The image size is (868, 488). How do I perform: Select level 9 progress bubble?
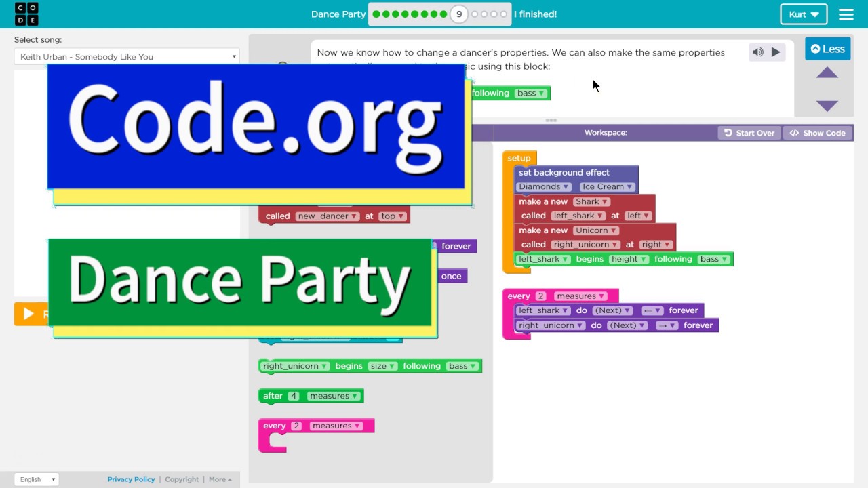tap(459, 14)
